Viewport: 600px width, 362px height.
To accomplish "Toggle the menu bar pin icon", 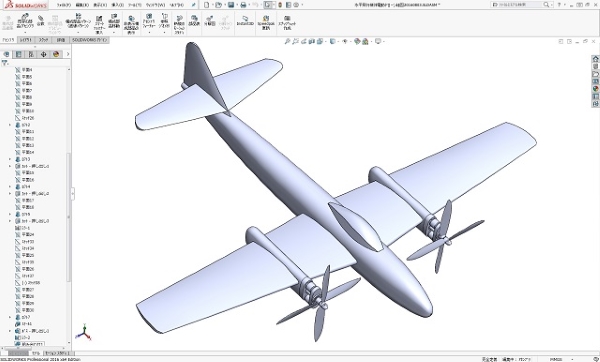I will click(193, 5).
